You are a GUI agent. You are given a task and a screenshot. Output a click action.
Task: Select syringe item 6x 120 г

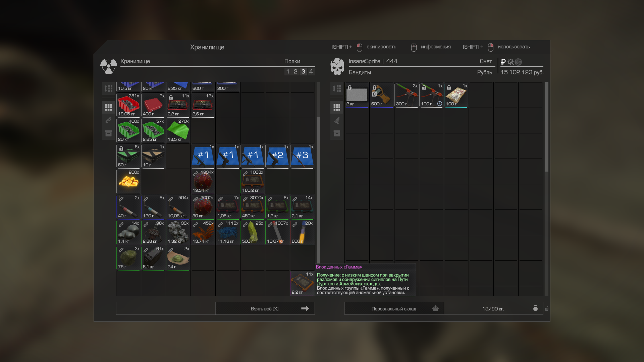click(153, 207)
